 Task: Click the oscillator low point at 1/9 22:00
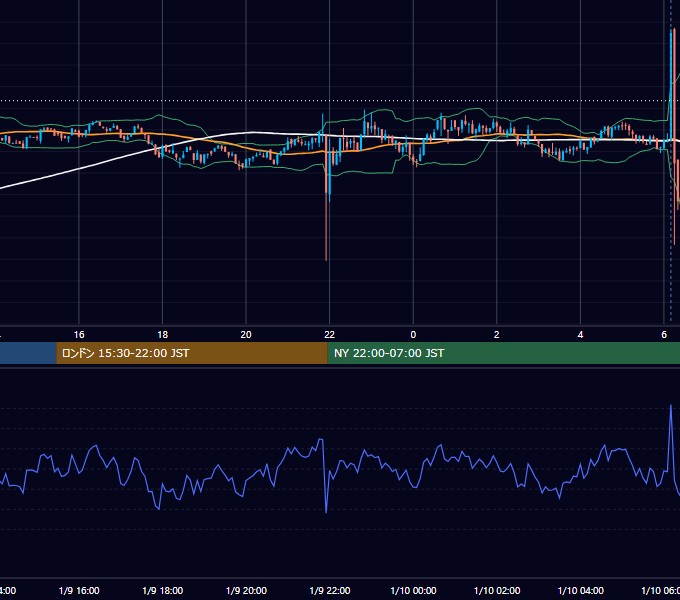pyautogui.click(x=326, y=512)
